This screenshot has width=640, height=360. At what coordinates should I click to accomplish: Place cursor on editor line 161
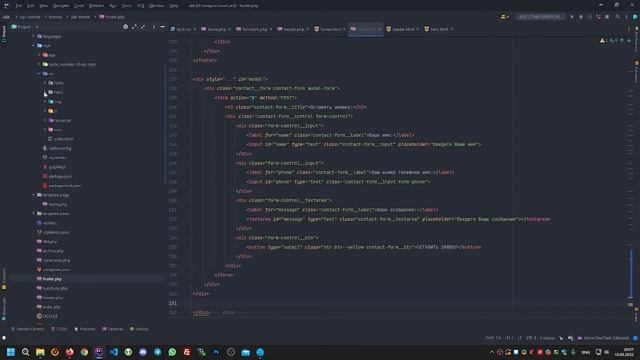point(408,303)
